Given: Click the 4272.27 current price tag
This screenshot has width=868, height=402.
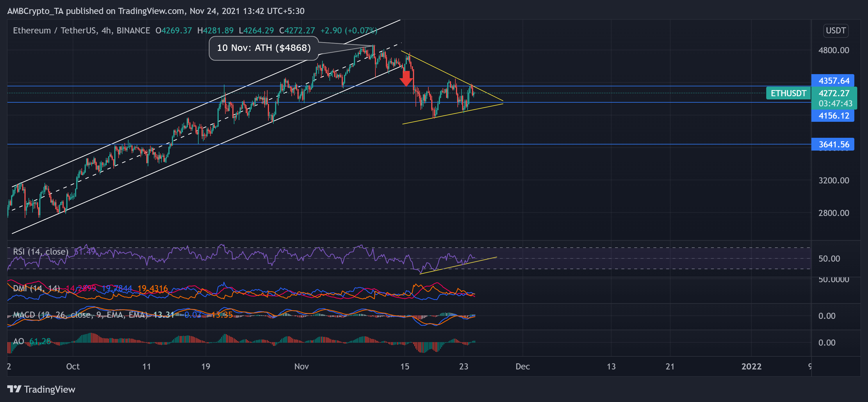Looking at the screenshot, I should tap(834, 93).
